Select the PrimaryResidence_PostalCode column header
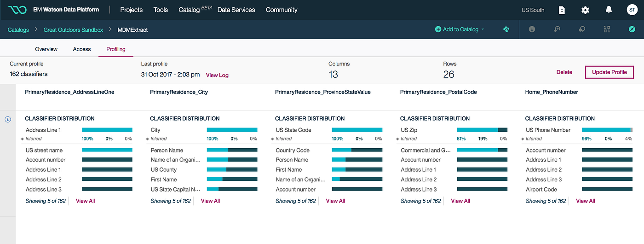The width and height of the screenshot is (644, 244). tap(438, 92)
